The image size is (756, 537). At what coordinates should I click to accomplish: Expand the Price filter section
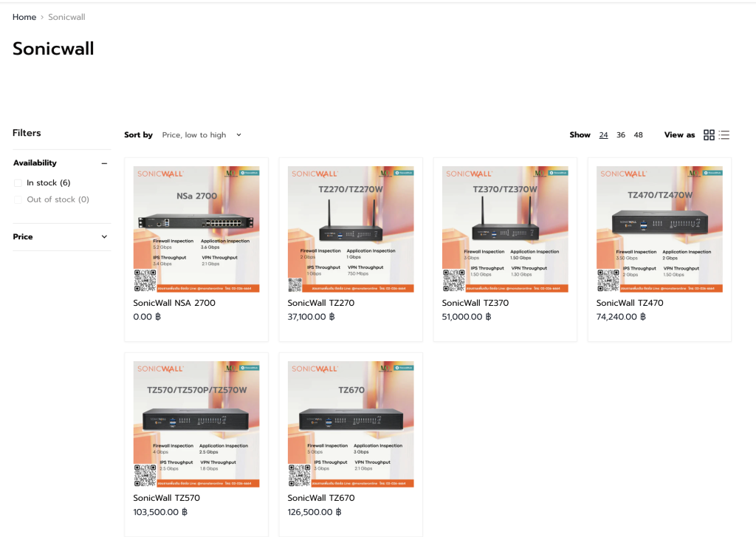(104, 237)
